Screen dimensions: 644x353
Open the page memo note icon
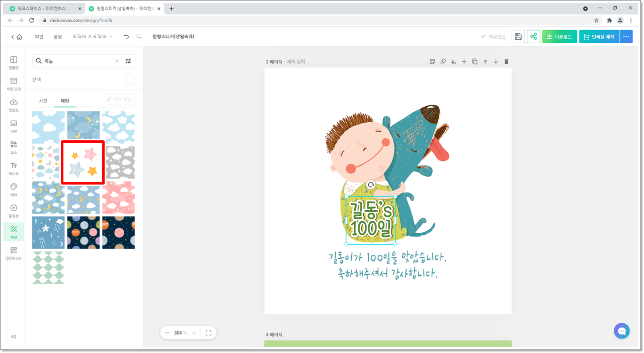tap(432, 62)
